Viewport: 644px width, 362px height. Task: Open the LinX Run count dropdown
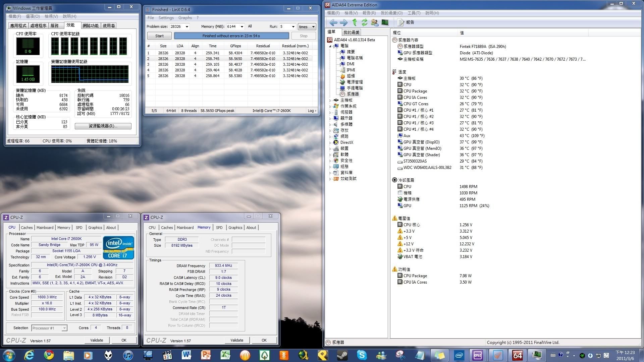pos(293,26)
